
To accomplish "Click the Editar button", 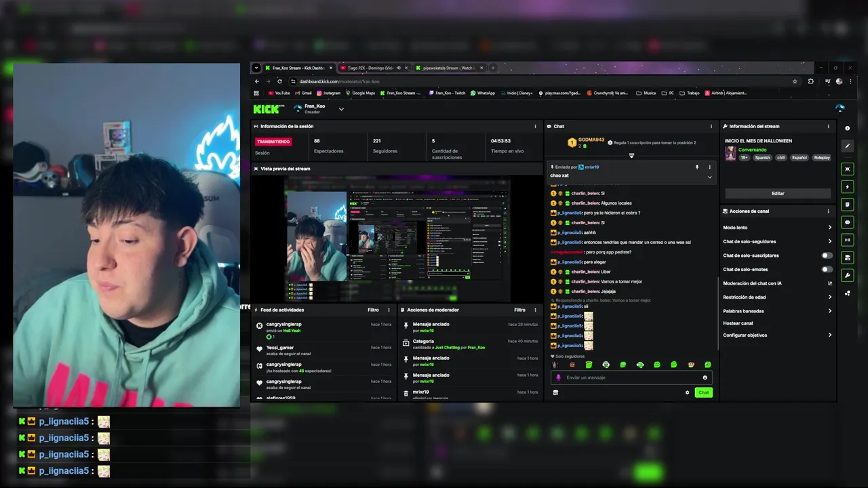I will click(x=778, y=193).
